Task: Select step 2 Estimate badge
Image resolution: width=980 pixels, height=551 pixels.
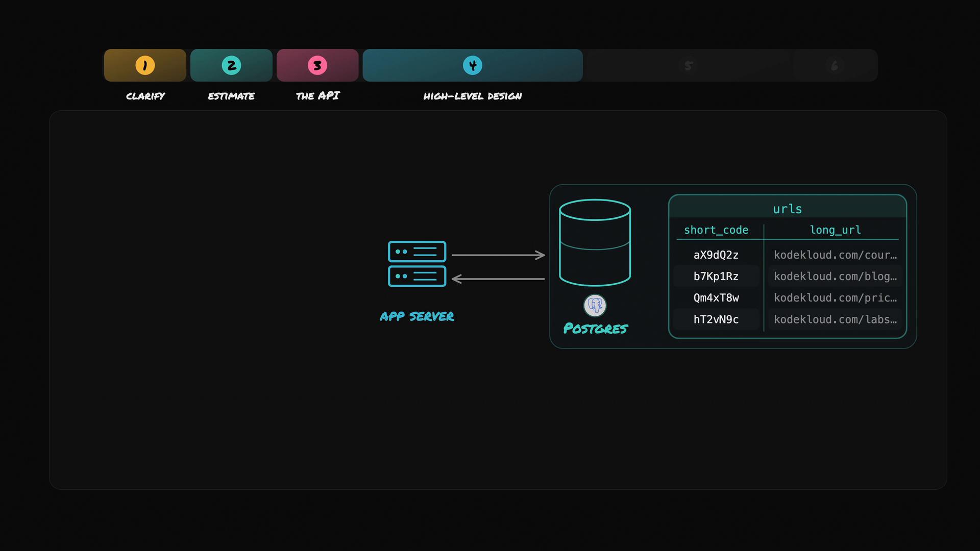Action: 231,65
